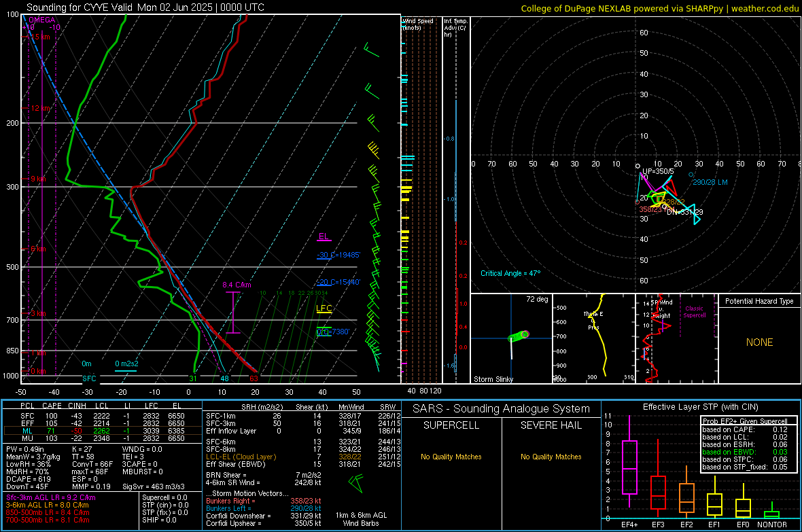
Task: Click the green 1km & 6km wind barb symbol
Action: click(x=356, y=483)
